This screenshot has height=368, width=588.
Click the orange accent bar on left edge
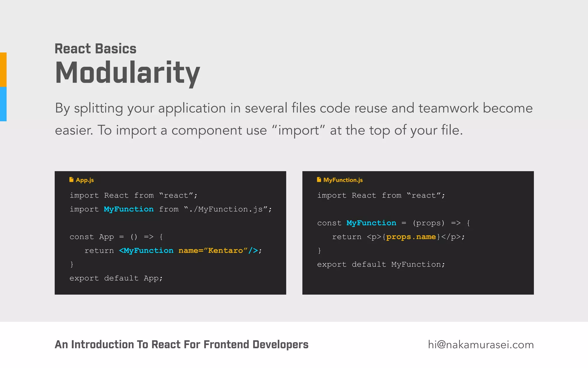pyautogui.click(x=3, y=70)
